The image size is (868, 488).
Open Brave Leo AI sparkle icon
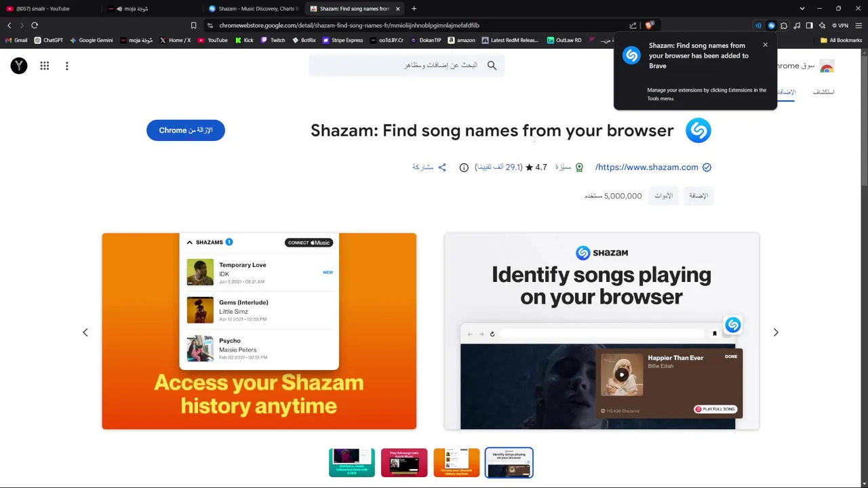[822, 25]
